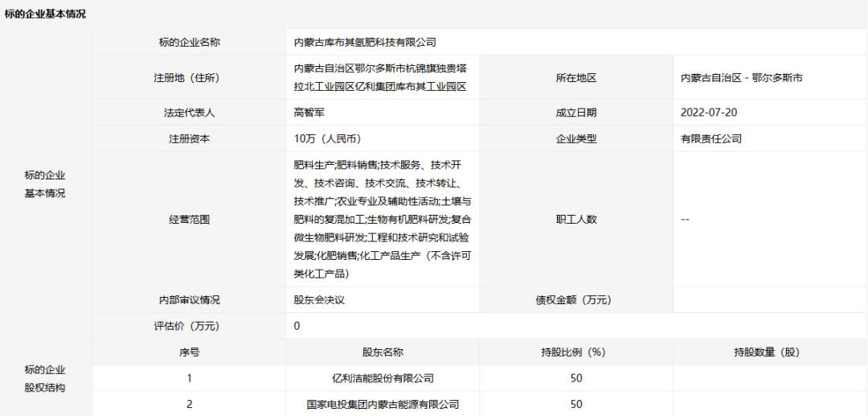Click company name 内蒙古库布其氢肥科技有限公司
868x416 pixels.
click(x=366, y=42)
